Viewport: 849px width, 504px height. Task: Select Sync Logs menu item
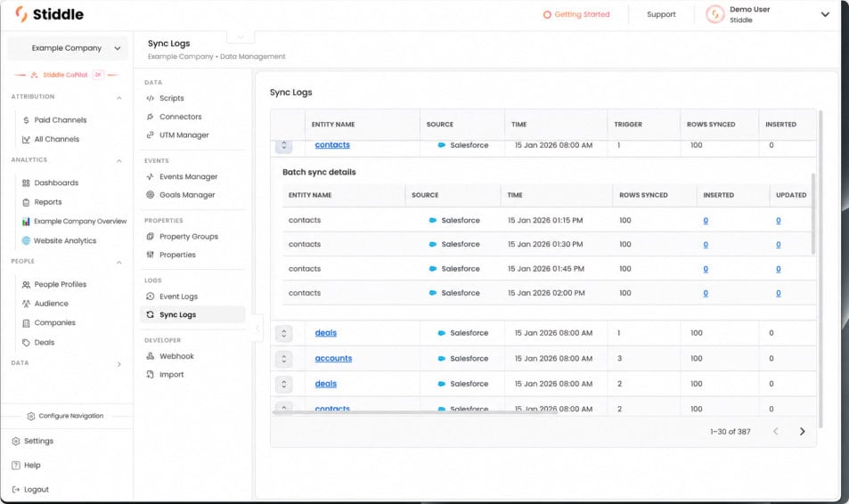pyautogui.click(x=192, y=314)
